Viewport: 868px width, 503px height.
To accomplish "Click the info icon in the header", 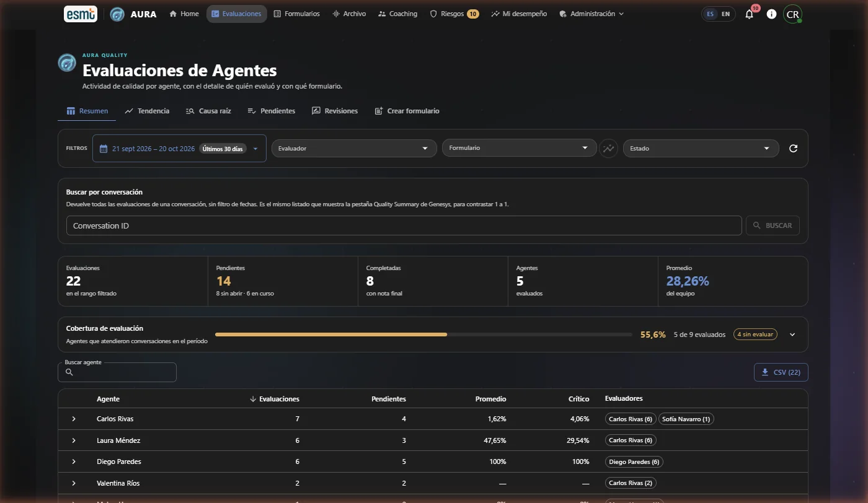I will [771, 14].
